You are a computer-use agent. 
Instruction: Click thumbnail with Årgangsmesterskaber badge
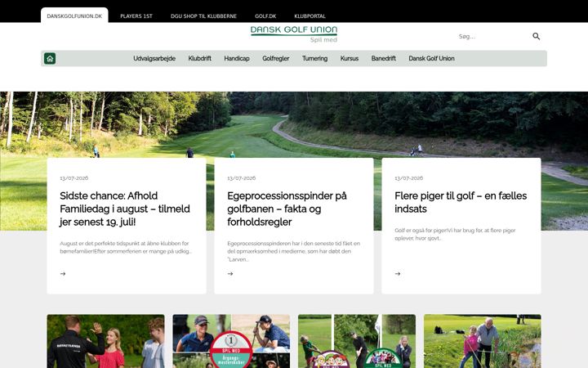[x=231, y=341]
